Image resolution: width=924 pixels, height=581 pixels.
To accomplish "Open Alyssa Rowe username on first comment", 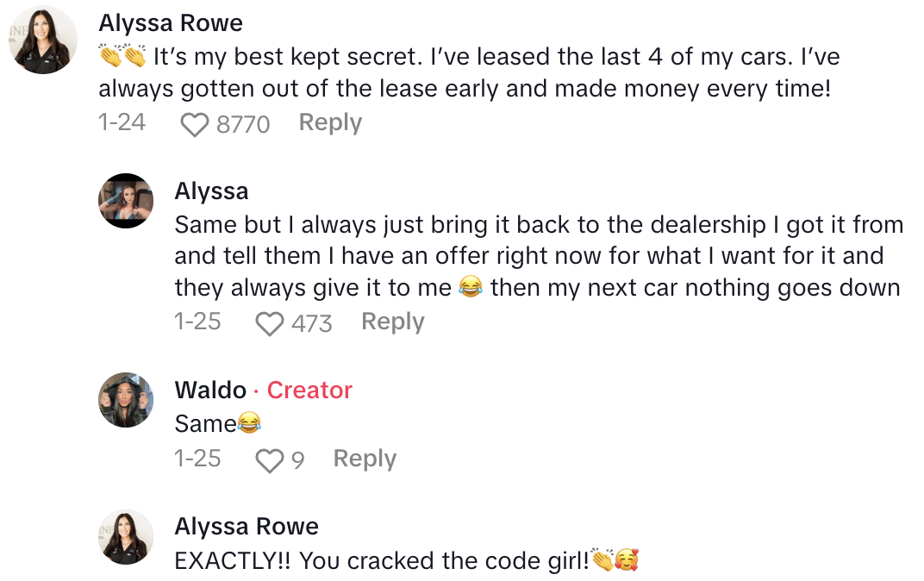I will [x=171, y=22].
